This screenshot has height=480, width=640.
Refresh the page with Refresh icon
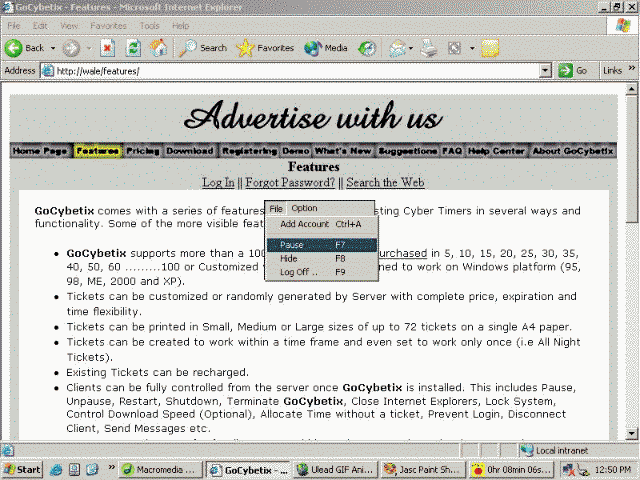(x=133, y=48)
